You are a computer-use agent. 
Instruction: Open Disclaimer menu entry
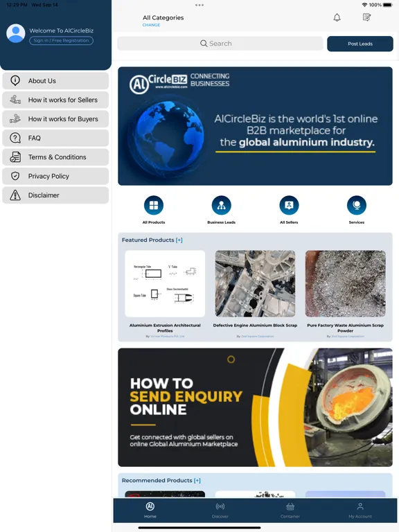[55, 195]
